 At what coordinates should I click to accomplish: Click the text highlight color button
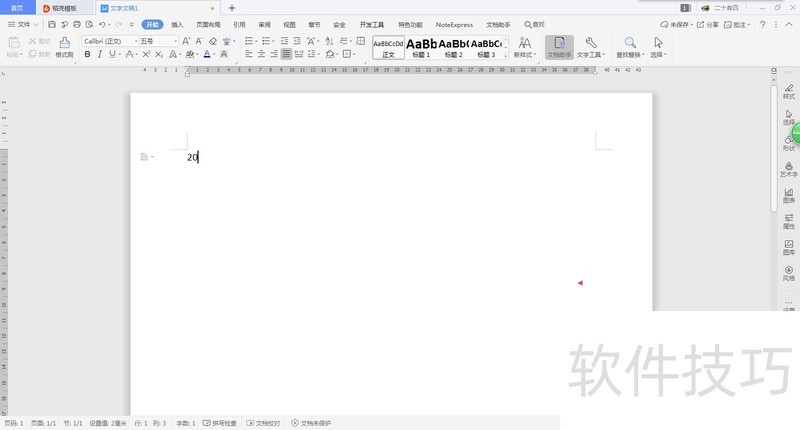point(189,54)
